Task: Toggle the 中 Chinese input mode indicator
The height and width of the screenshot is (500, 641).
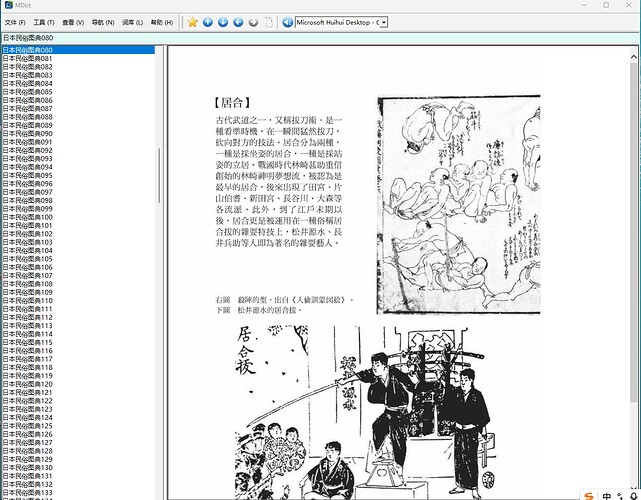Action: click(607, 496)
